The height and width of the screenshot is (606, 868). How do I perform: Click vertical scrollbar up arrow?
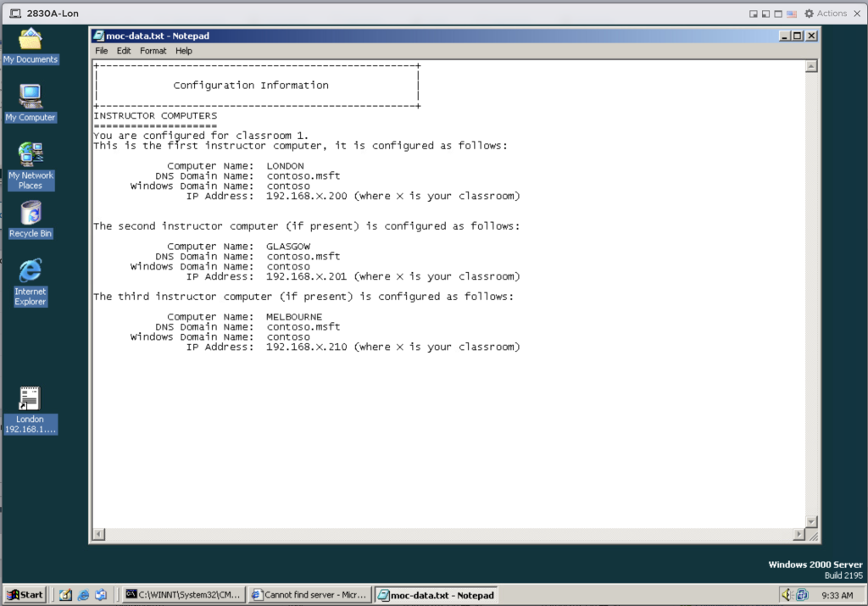click(x=811, y=66)
